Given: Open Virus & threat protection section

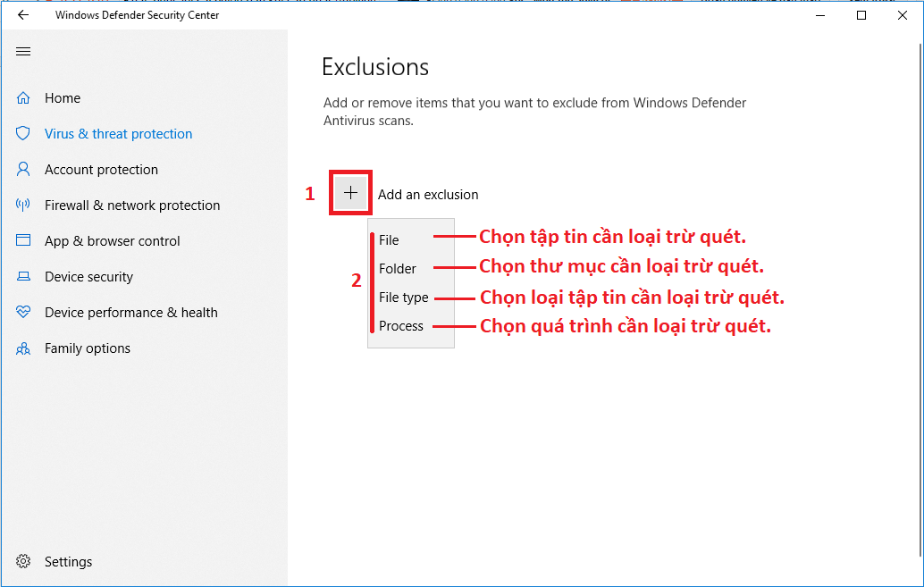Looking at the screenshot, I should click(119, 134).
